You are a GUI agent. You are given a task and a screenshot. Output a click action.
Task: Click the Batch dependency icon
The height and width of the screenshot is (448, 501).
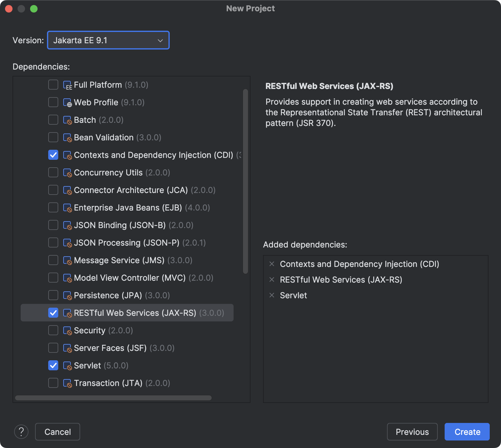pyautogui.click(x=68, y=120)
